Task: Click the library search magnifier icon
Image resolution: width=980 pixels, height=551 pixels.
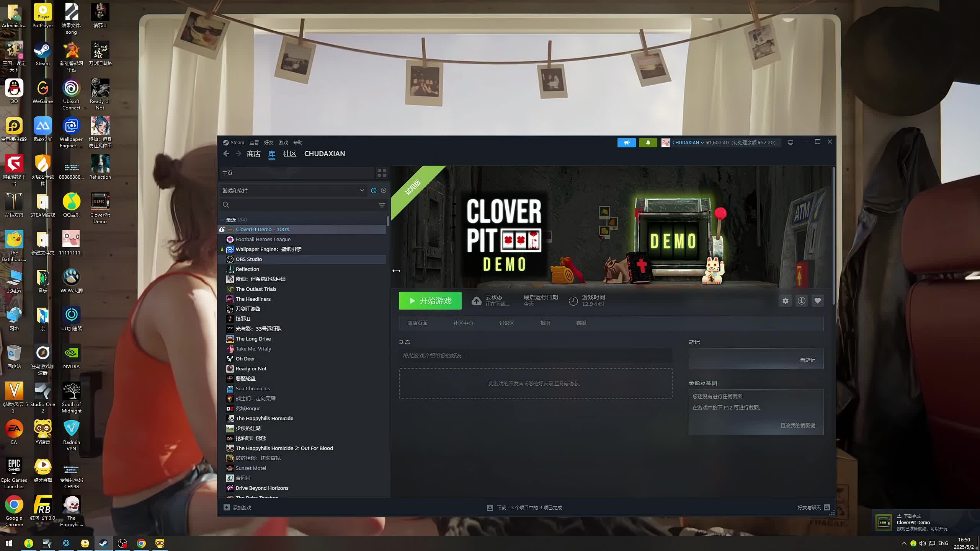Action: [226, 205]
